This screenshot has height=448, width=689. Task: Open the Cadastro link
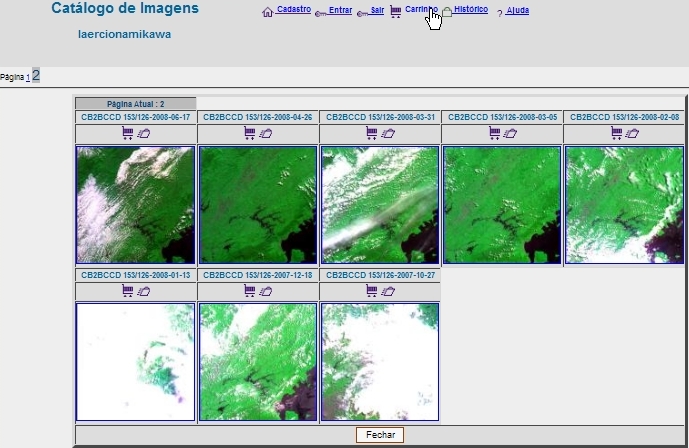click(293, 9)
